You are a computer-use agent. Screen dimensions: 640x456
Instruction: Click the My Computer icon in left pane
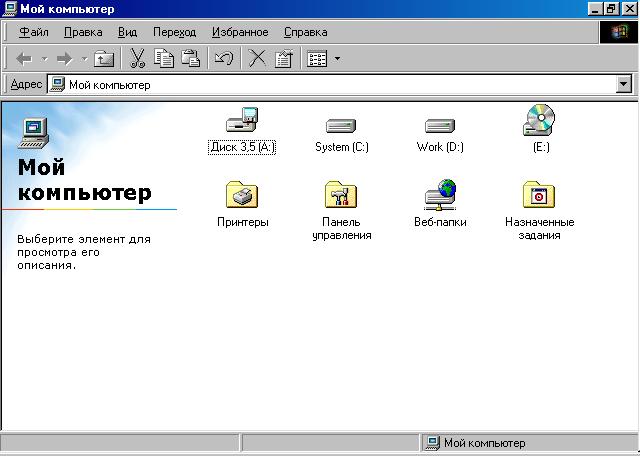point(33,133)
